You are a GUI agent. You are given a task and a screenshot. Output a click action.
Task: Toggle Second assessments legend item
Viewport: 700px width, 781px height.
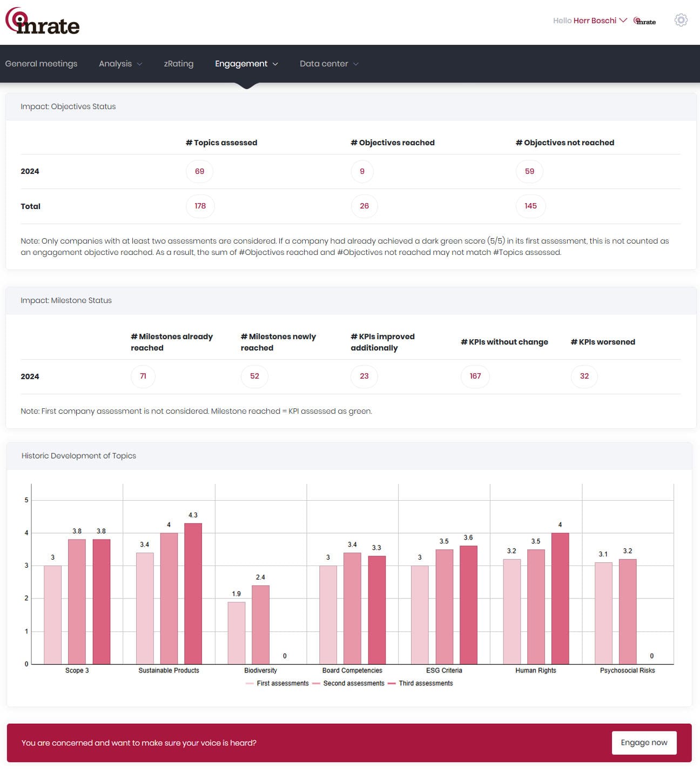point(348,683)
